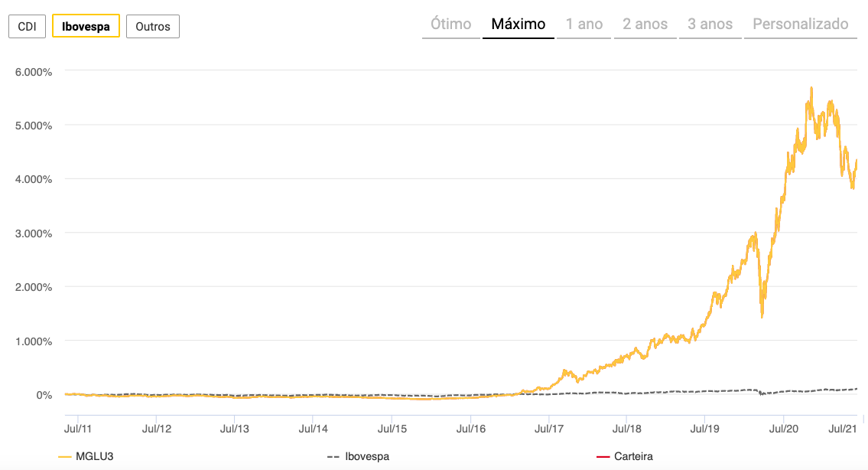Click the 0% y-axis label
868x470 pixels.
44,395
